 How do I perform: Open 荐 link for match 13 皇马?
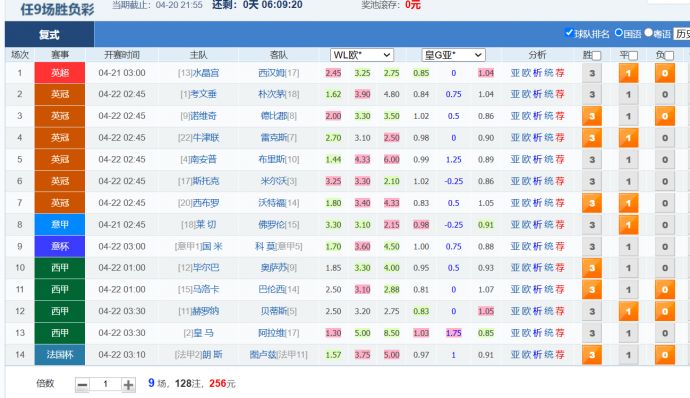tap(560, 333)
